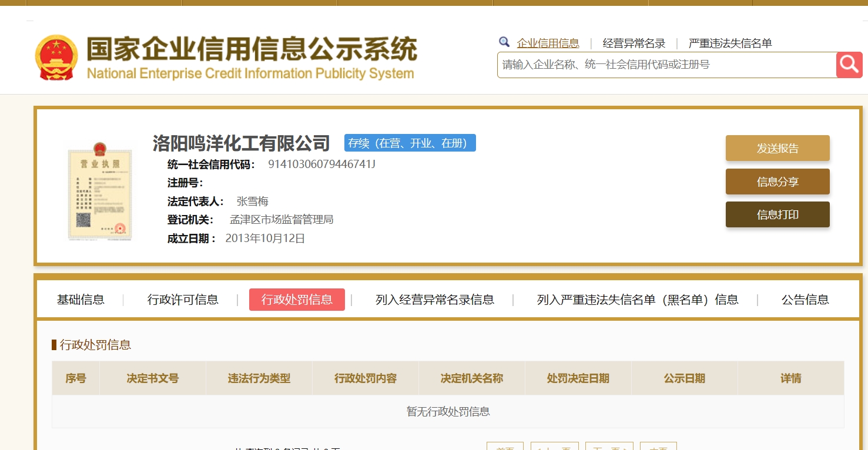Click the registration authority 孟津区市场监督管理局
Screen dimensions: 868x450
[x=281, y=220]
